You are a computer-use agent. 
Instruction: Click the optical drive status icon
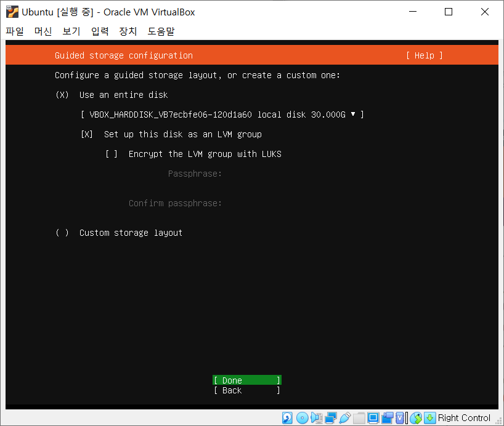(302, 417)
